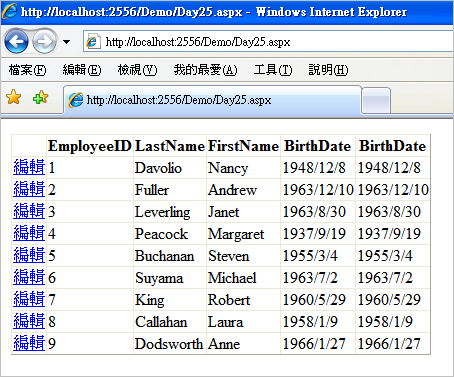This screenshot has width=454, height=377.
Task: Click the Laura first name cell
Action: click(243, 322)
